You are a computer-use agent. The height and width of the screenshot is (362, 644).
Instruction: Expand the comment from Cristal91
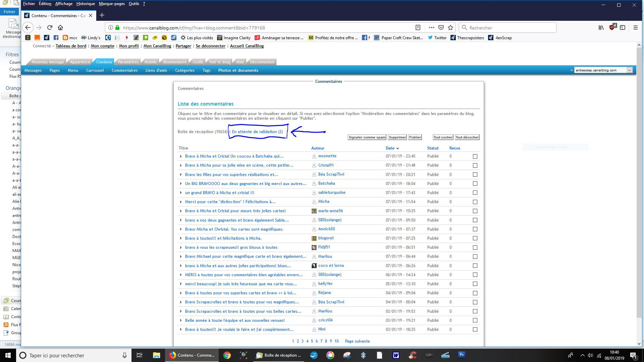pyautogui.click(x=180, y=165)
